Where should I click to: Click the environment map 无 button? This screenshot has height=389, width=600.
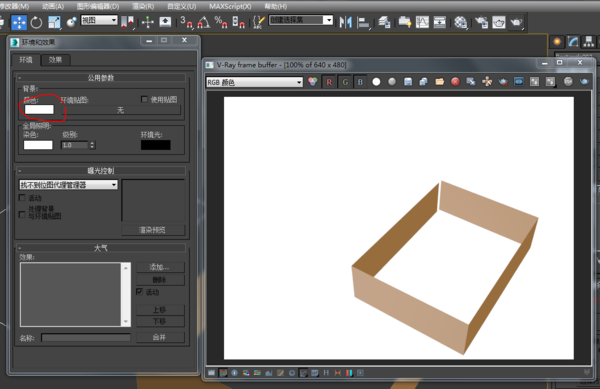[121, 110]
